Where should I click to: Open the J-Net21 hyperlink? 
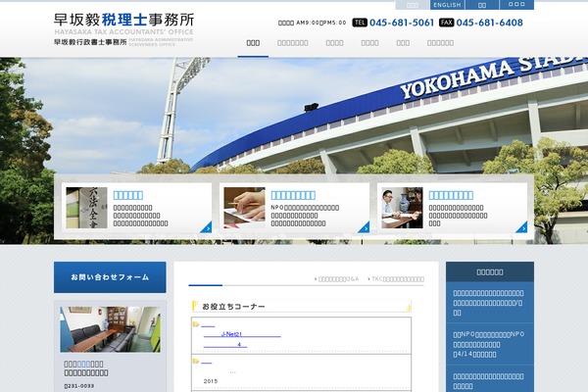pyautogui.click(x=242, y=334)
